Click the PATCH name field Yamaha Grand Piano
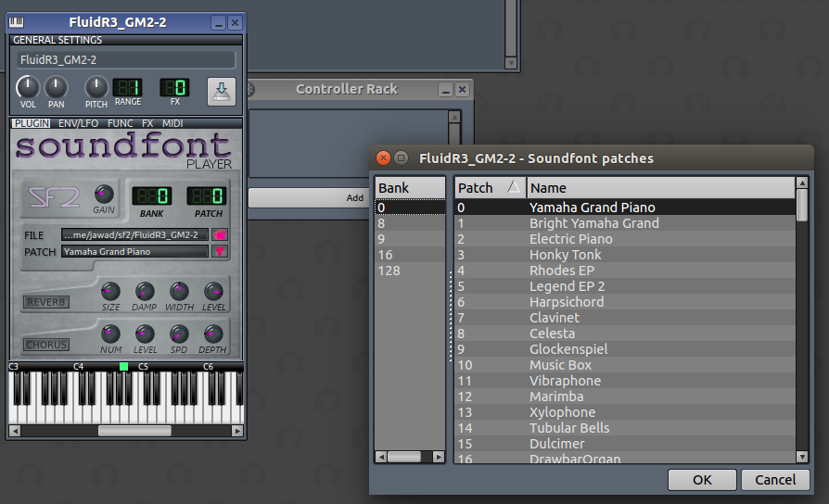This screenshot has width=829, height=504. 134,251
